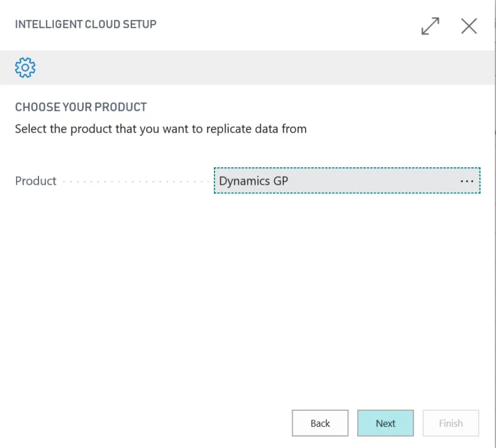Click the gear settings icon

tap(25, 67)
